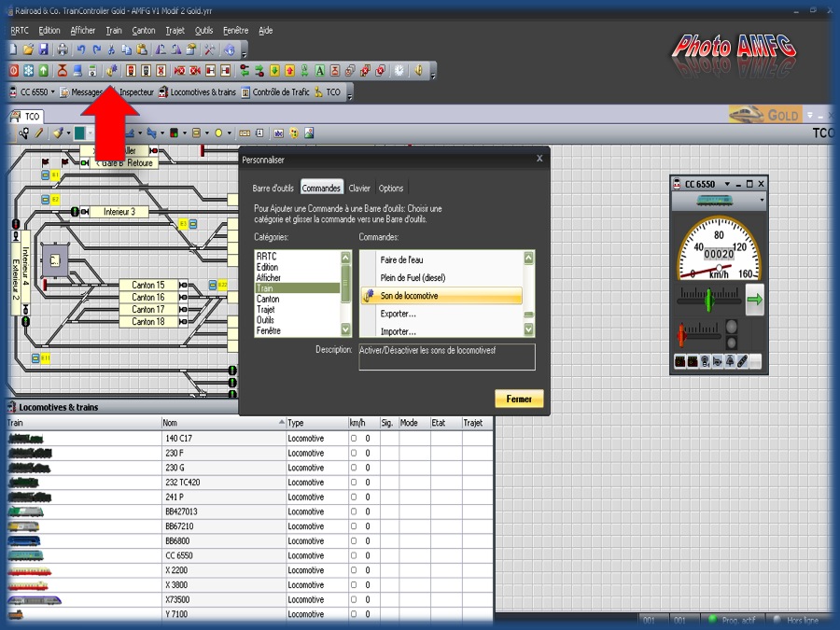This screenshot has height=630, width=840.
Task: Expand the locomotive image dropdown in CC 6550 window
Action: click(762, 201)
